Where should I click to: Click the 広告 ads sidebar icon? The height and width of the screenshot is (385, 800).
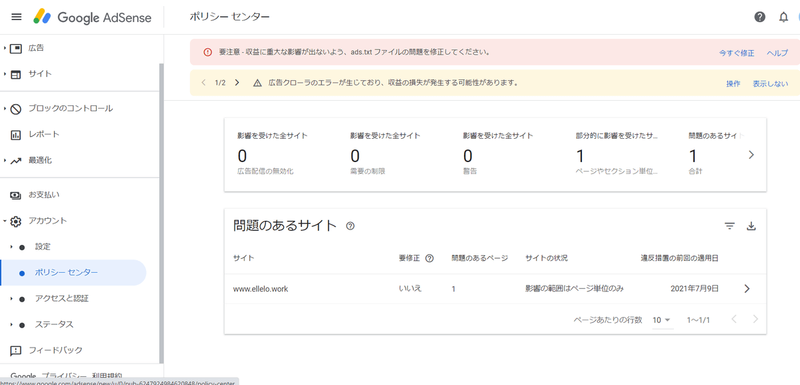point(16,48)
